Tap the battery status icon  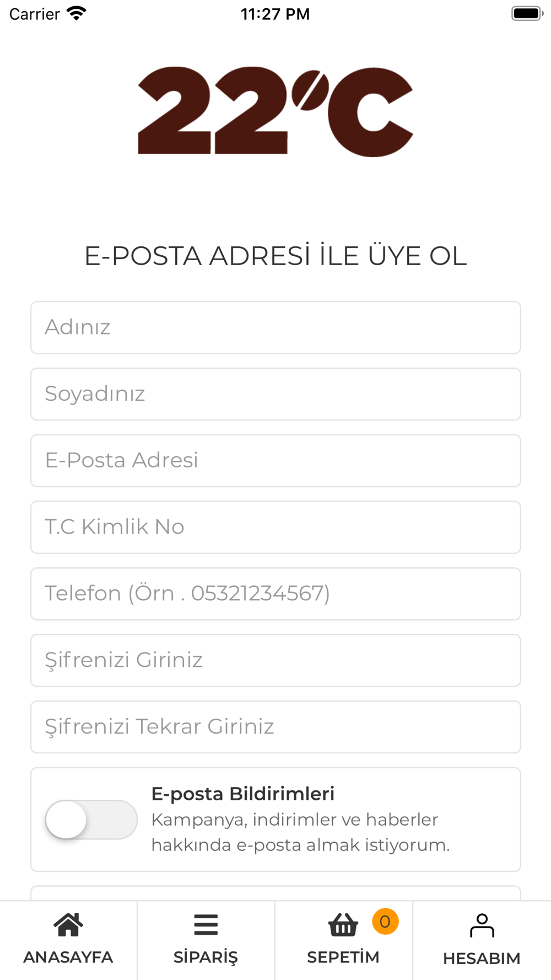coord(527,13)
